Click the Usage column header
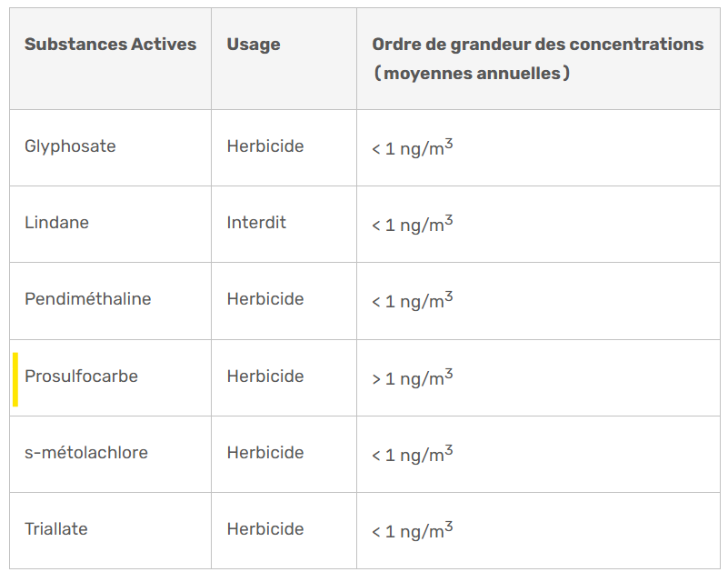The width and height of the screenshot is (728, 572). coord(253,45)
